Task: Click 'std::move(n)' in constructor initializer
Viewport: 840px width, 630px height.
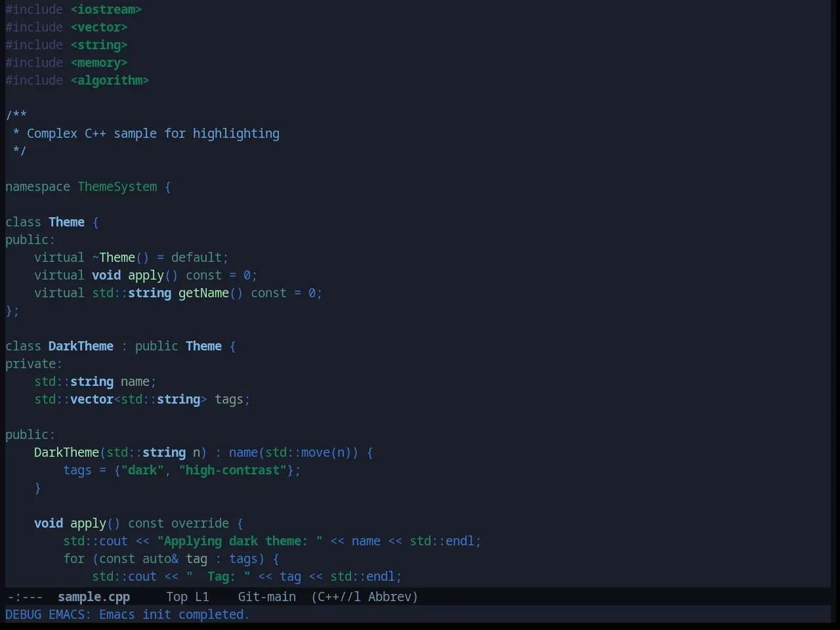Action: (308, 452)
